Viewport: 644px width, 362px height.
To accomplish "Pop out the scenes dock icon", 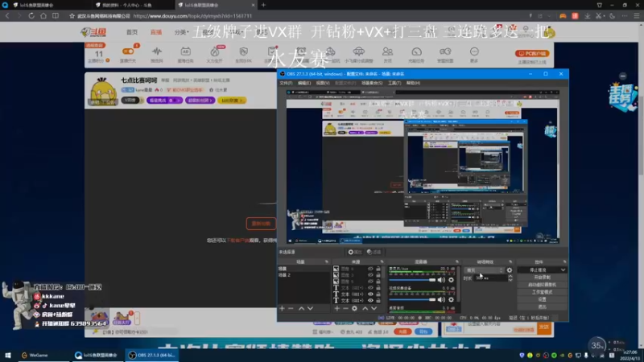I will click(x=327, y=262).
